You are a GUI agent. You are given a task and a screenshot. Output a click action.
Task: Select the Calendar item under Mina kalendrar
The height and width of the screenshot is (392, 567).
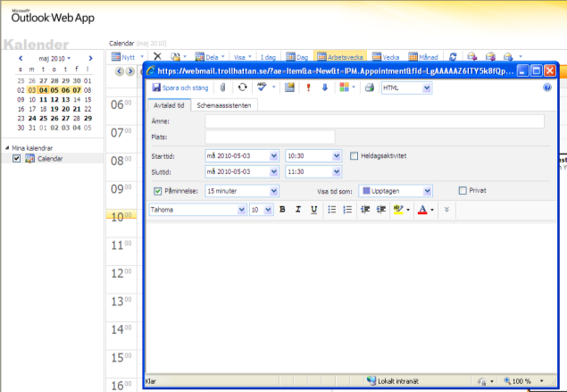(50, 158)
